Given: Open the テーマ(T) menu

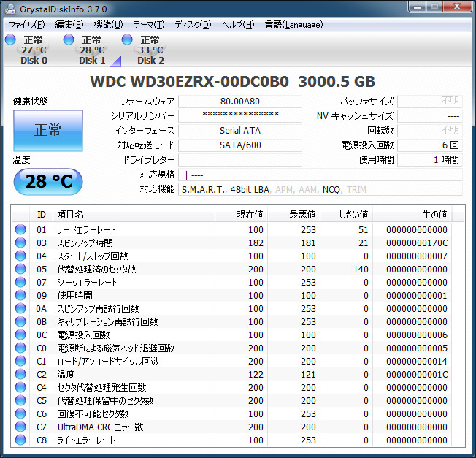Looking at the screenshot, I should [148, 24].
